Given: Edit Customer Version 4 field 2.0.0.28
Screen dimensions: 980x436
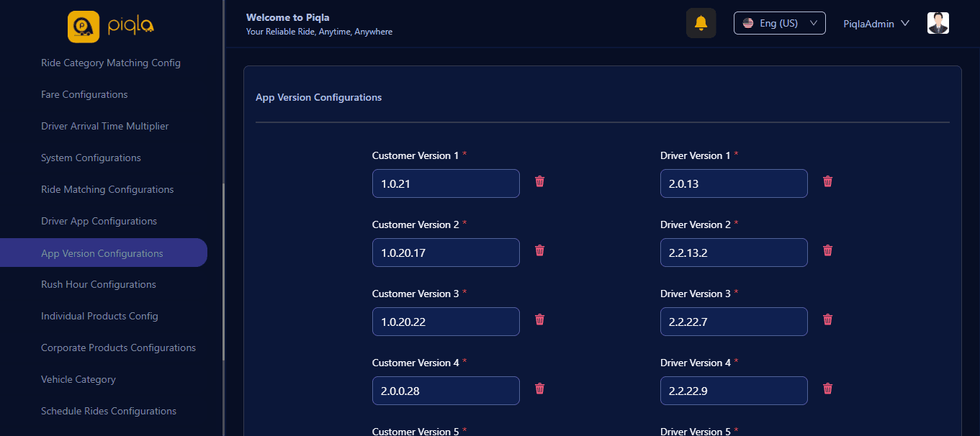Looking at the screenshot, I should 446,391.
